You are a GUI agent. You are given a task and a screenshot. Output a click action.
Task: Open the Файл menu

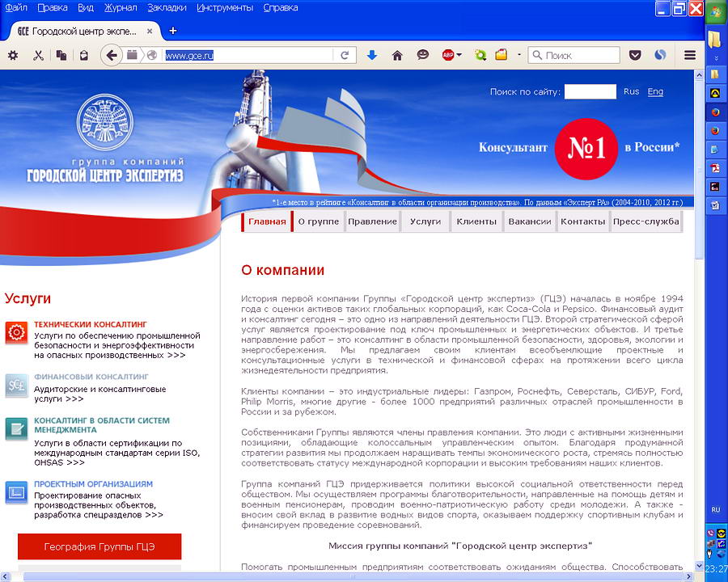point(16,8)
